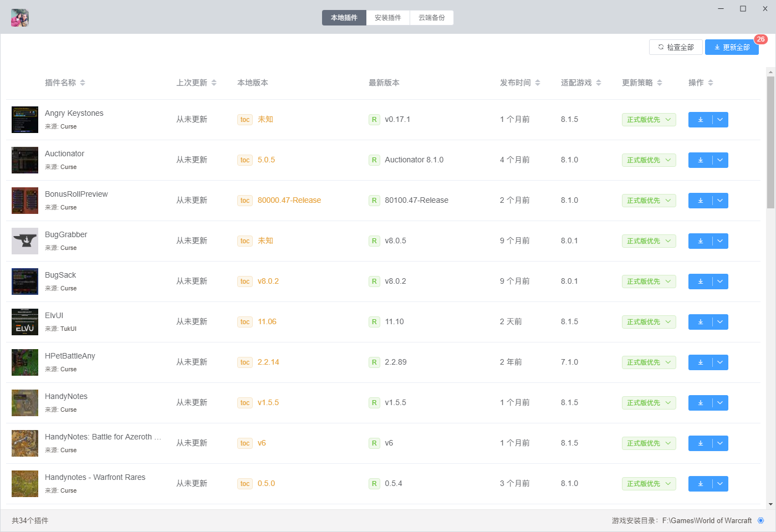
Task: Expand action menu arrow for ElvUI
Action: (720, 322)
